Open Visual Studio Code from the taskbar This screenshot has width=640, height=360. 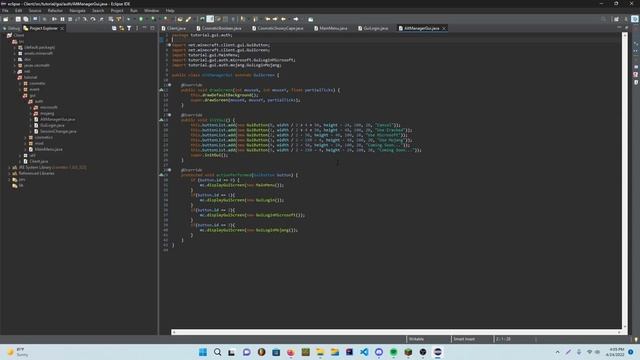point(364,352)
